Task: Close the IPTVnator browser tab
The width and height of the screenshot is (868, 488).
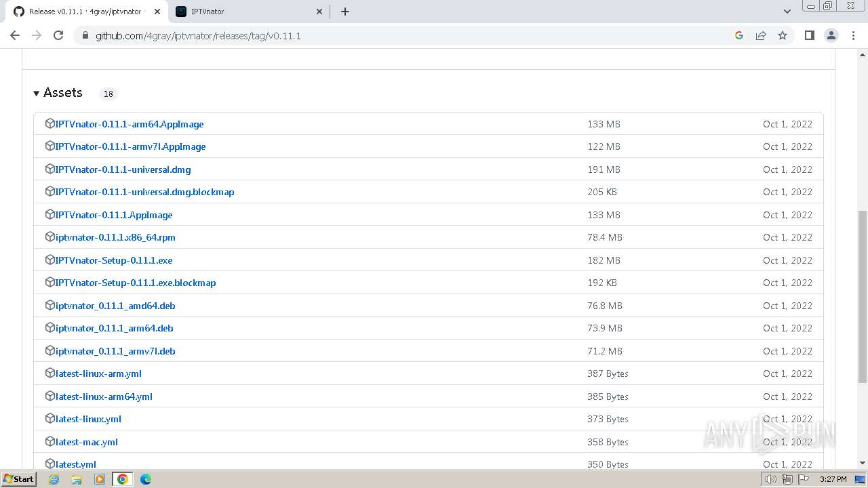Action: [x=320, y=12]
